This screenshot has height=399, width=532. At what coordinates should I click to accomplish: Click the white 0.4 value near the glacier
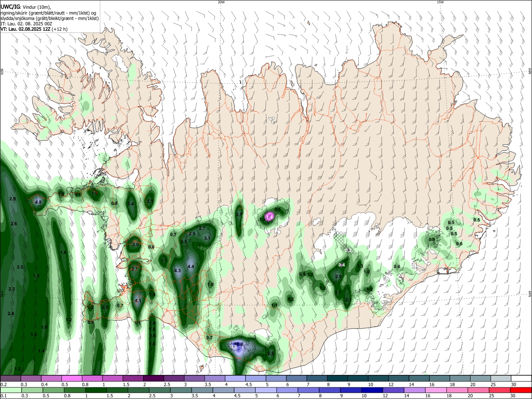342,265
